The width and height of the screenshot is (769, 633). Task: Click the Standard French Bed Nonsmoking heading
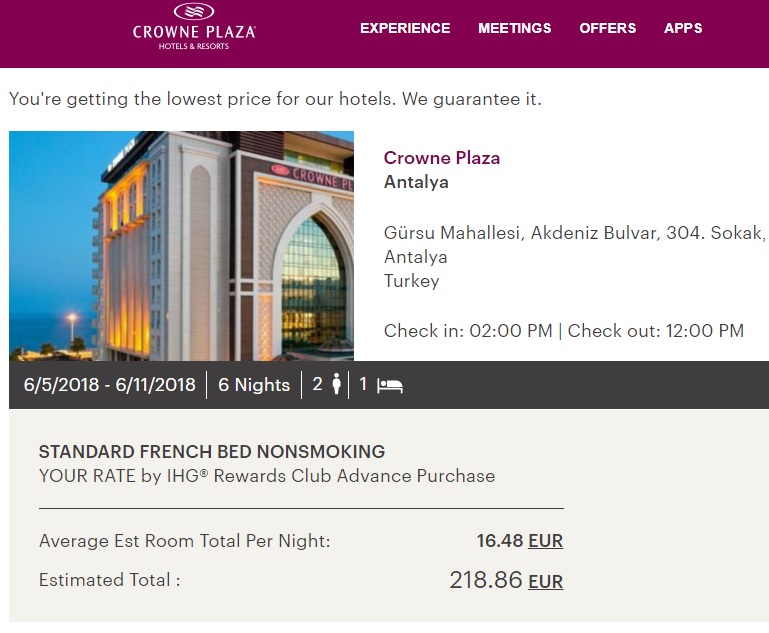(x=211, y=452)
